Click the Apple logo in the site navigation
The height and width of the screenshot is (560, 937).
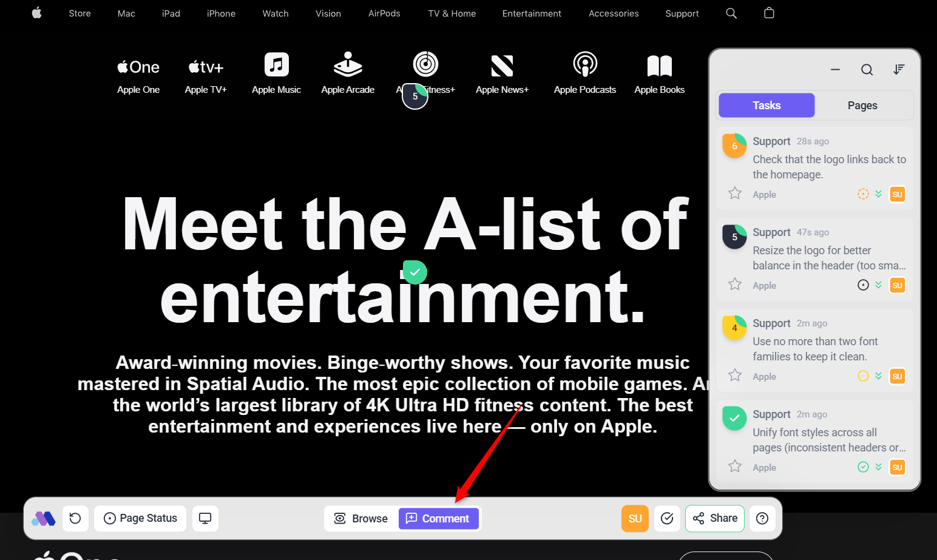37,13
